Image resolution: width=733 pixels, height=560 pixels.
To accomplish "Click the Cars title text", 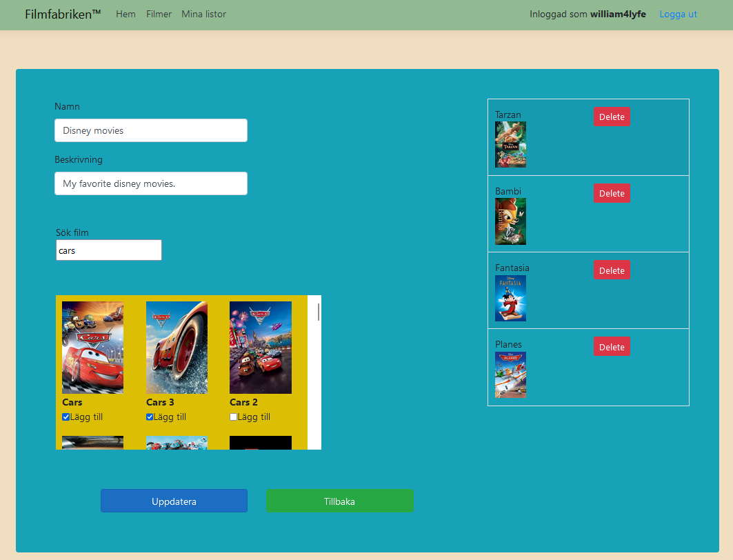I will tap(72, 403).
